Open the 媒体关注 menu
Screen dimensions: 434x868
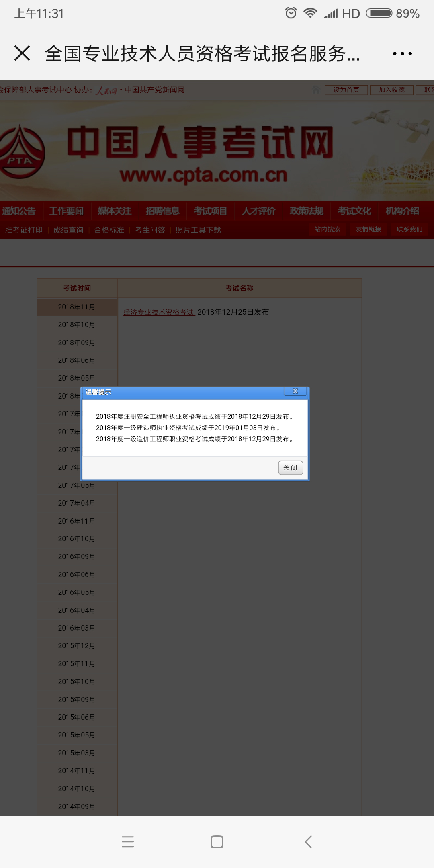pos(115,211)
